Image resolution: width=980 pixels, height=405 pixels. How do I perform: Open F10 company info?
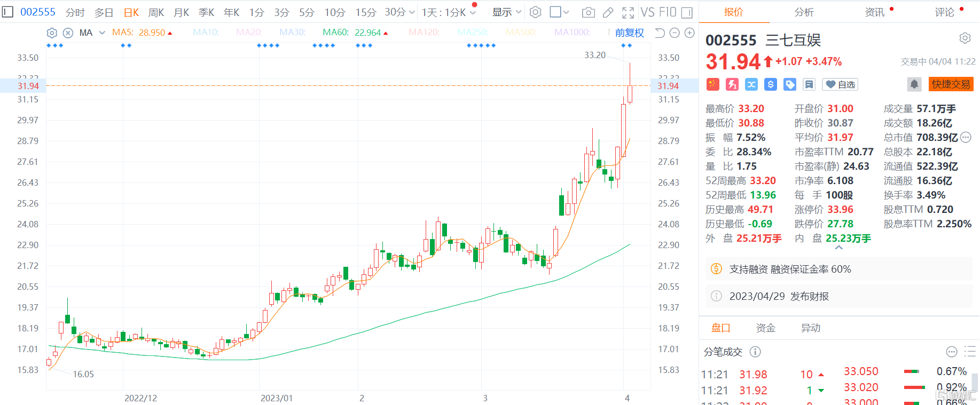[668, 12]
